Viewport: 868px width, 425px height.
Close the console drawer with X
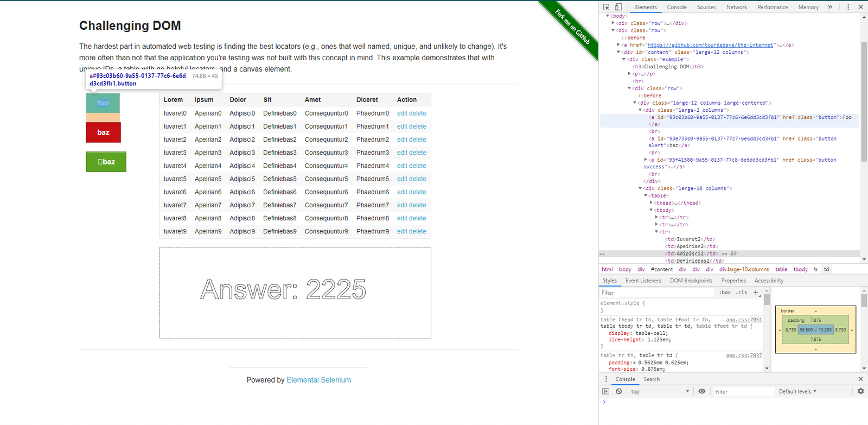[860, 379]
